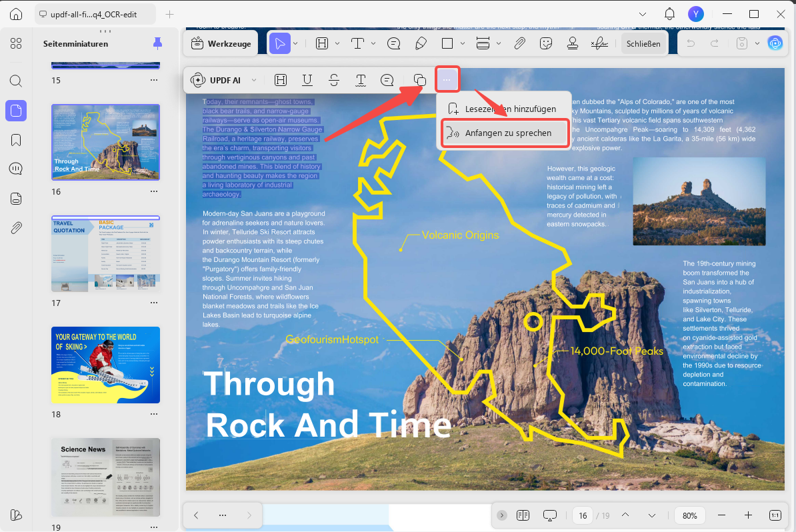Click the attachment paperclip tool in toolbar
This screenshot has width=796, height=532.
pos(519,43)
